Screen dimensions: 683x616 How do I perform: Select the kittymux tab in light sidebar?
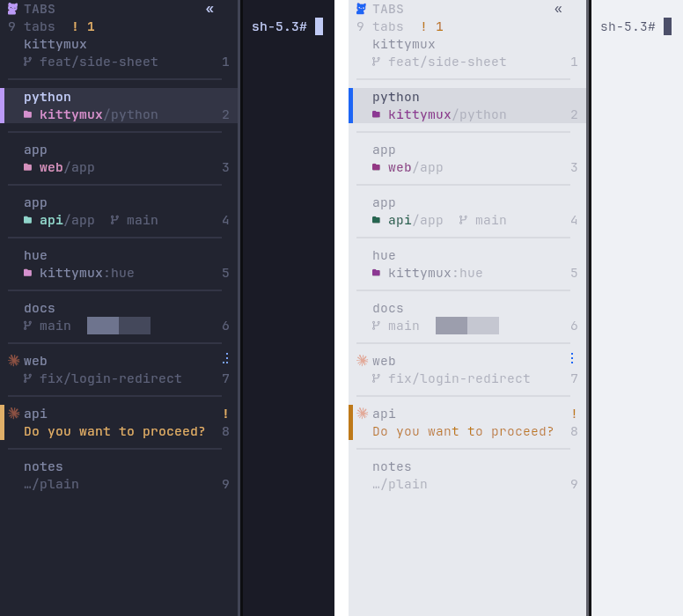467,53
